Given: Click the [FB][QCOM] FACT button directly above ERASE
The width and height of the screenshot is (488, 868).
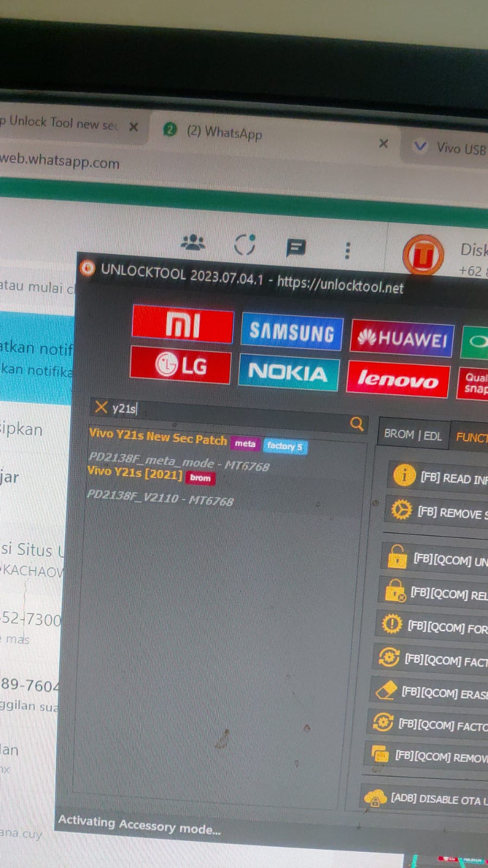Looking at the screenshot, I should coord(430,658).
